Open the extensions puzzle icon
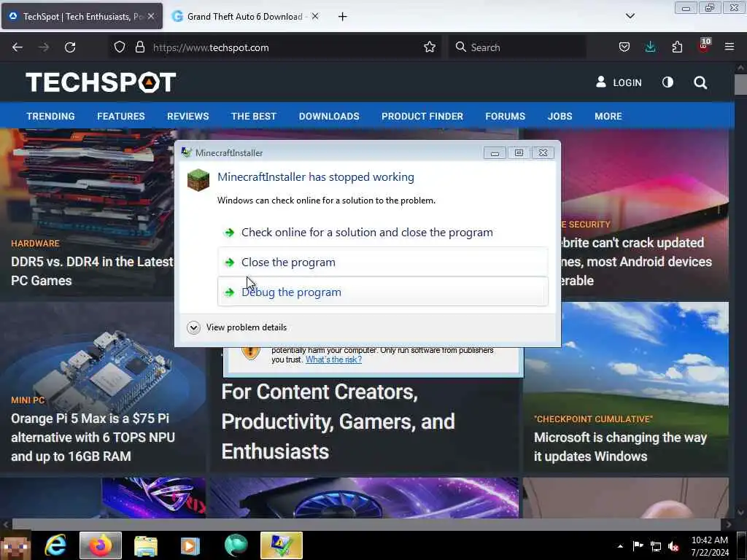747x560 pixels. [x=677, y=47]
